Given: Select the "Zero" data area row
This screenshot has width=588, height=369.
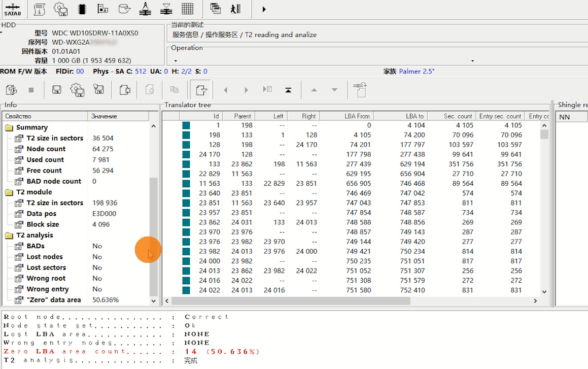Looking at the screenshot, I should click(x=76, y=300).
